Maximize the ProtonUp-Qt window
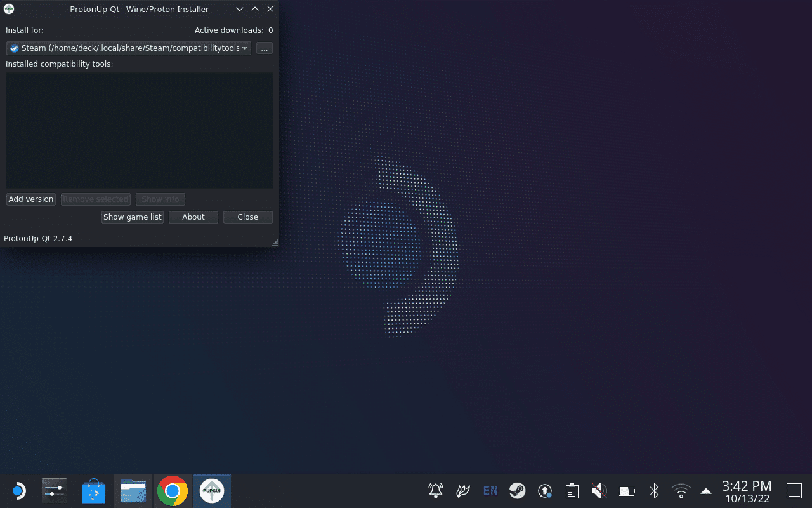This screenshot has height=508, width=812. (x=255, y=9)
